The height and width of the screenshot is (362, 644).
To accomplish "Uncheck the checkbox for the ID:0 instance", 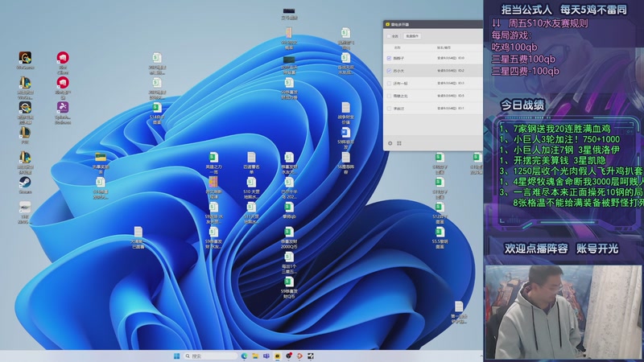I will pos(389,58).
